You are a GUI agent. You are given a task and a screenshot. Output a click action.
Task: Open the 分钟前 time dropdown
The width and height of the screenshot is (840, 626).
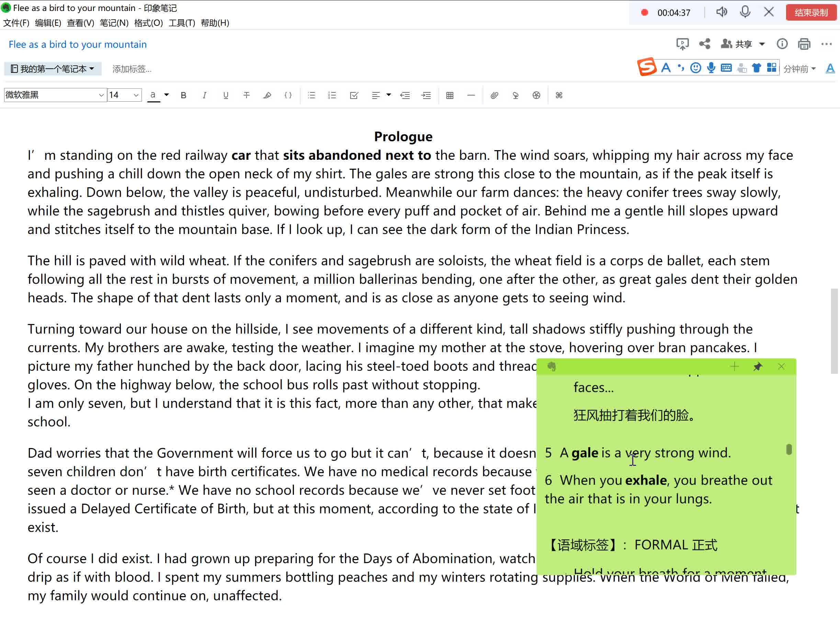tap(799, 69)
